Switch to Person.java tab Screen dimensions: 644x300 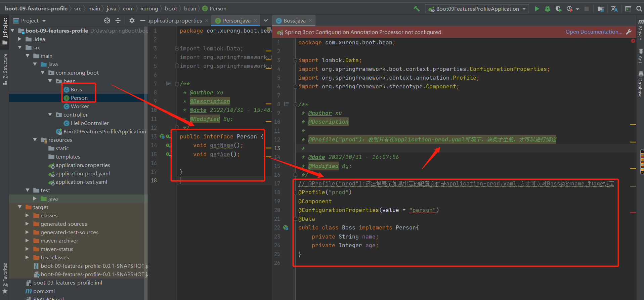(x=236, y=20)
